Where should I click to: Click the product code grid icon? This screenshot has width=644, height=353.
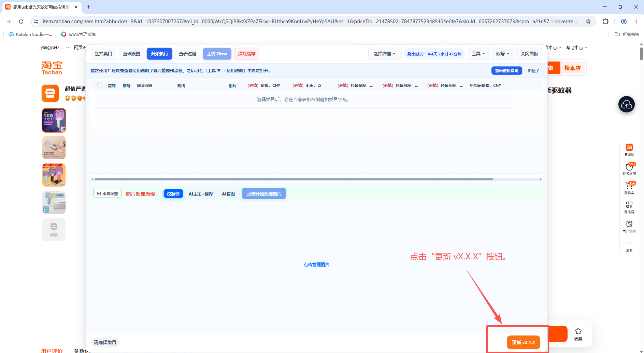(x=629, y=207)
